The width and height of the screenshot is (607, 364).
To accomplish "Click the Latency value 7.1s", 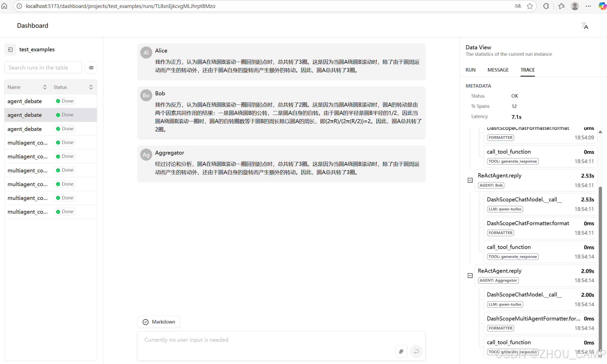I will click(x=516, y=117).
